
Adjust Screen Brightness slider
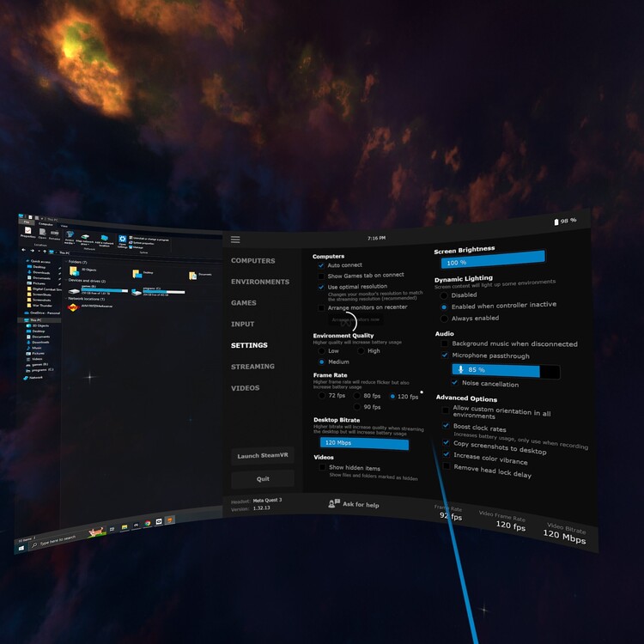coord(493,259)
